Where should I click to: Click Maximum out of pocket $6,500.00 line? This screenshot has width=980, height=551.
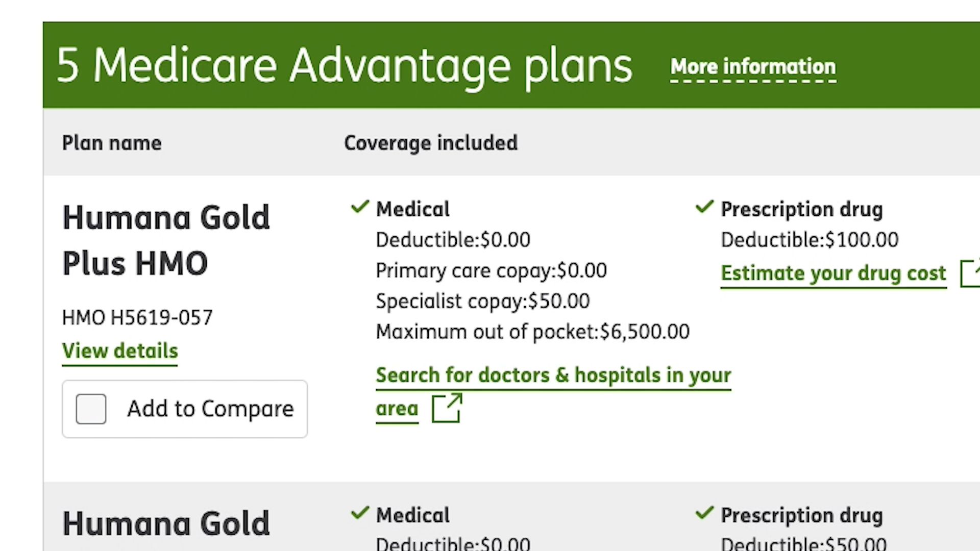532,332
